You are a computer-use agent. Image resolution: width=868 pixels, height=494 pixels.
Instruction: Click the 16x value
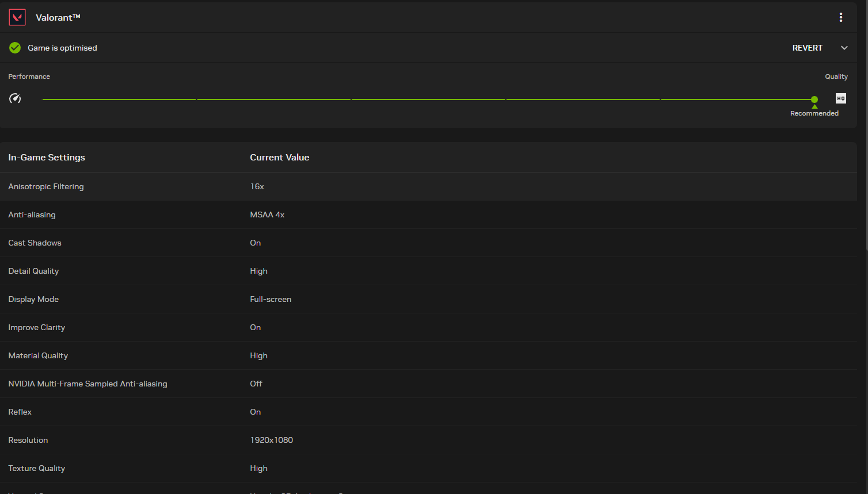click(257, 186)
